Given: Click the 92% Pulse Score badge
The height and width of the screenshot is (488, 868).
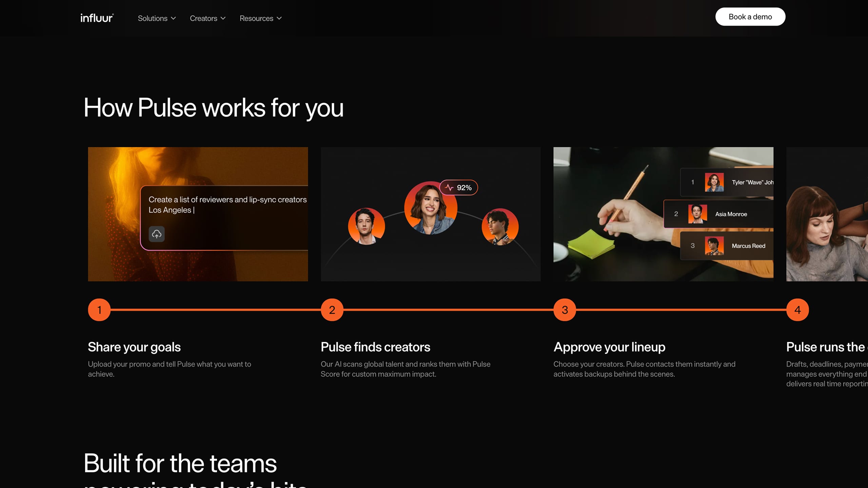Looking at the screenshot, I should pyautogui.click(x=459, y=187).
